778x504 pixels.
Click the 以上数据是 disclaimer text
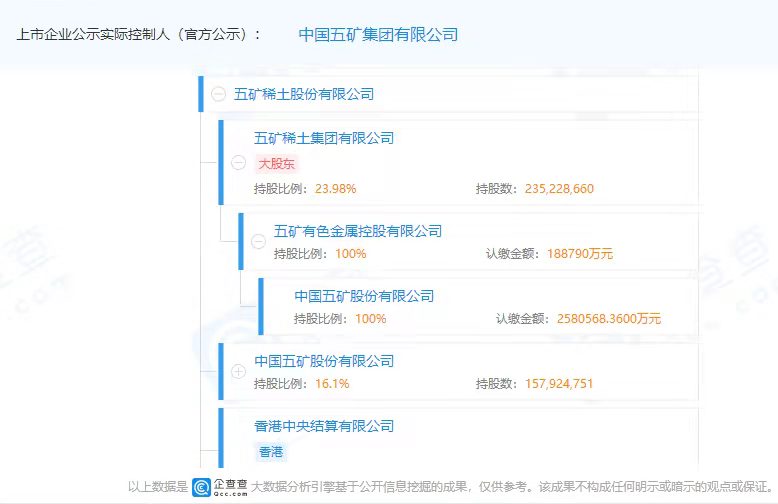(158, 487)
